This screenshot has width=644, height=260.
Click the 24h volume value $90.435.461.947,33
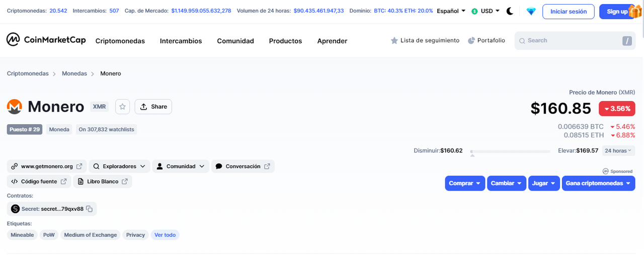tap(319, 11)
